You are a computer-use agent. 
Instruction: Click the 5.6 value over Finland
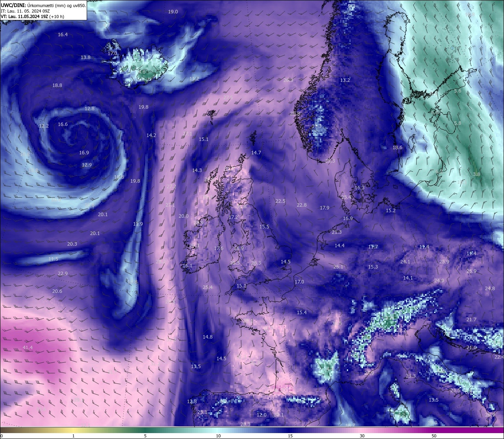pyautogui.click(x=458, y=91)
